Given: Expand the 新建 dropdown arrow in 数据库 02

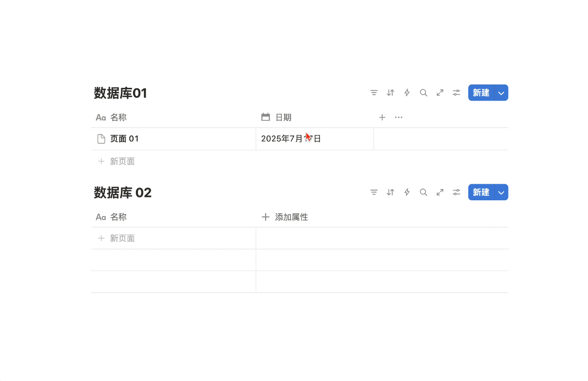Looking at the screenshot, I should 502,192.
